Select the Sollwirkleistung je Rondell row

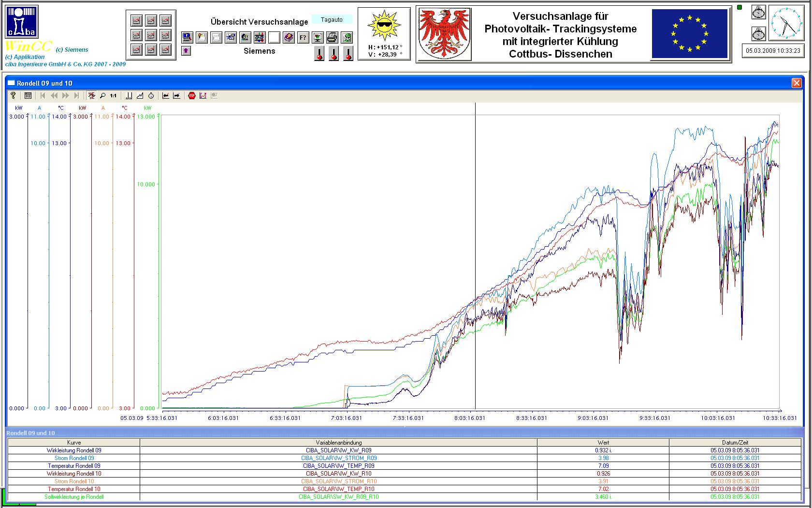tap(74, 497)
